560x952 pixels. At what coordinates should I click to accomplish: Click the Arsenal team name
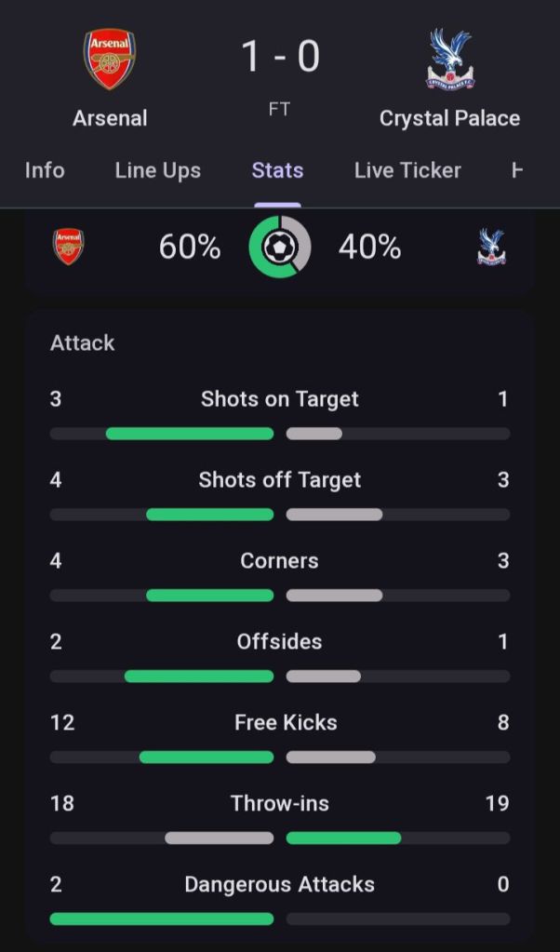(x=110, y=118)
